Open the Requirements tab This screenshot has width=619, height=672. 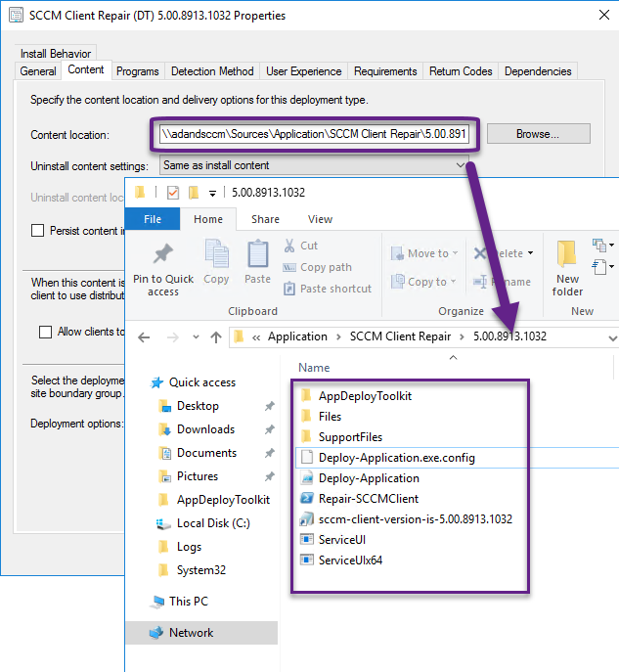385,71
